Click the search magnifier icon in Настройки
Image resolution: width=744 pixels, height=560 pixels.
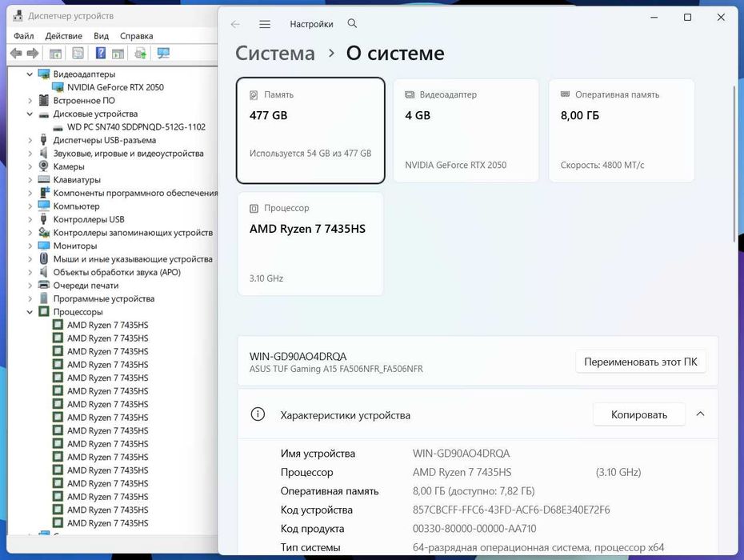[352, 23]
